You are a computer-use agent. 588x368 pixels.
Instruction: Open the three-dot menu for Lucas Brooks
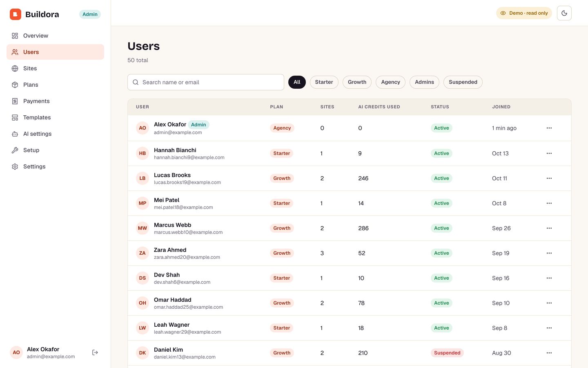(549, 178)
